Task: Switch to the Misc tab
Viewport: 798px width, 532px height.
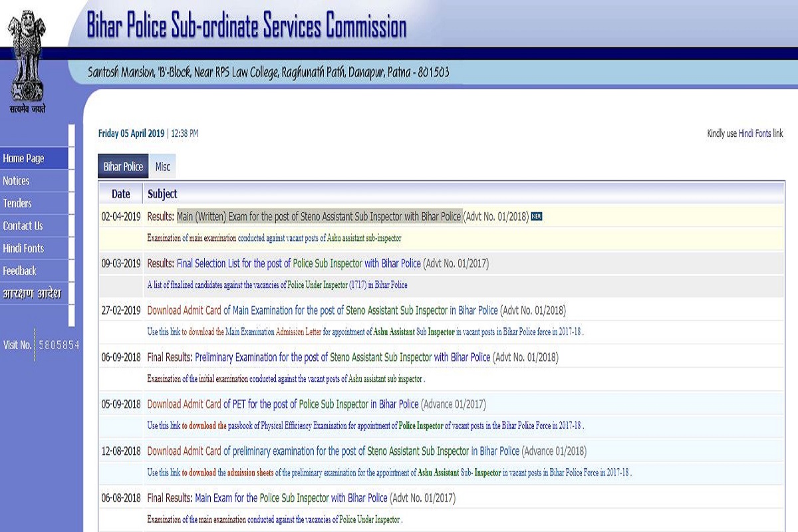Action: pos(163,167)
